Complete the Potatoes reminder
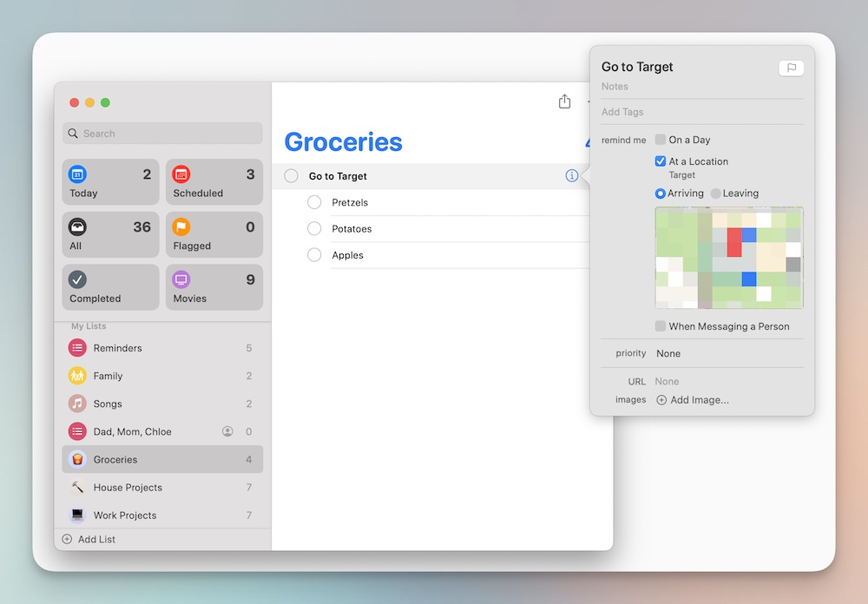This screenshot has height=604, width=868. [314, 228]
